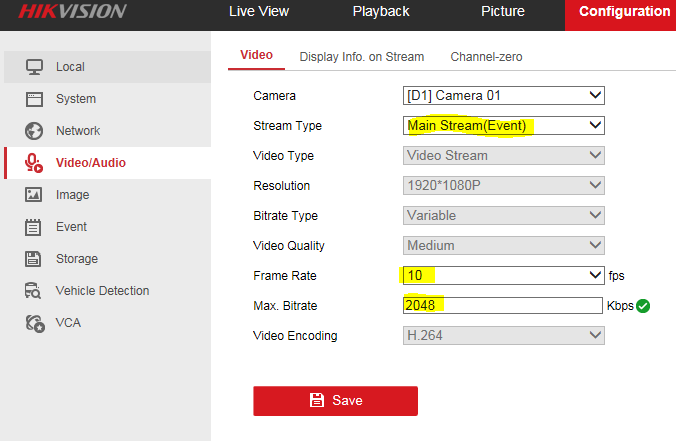Expand the Stream Type dropdown
Viewport: 676px width, 441px height.
coord(504,126)
